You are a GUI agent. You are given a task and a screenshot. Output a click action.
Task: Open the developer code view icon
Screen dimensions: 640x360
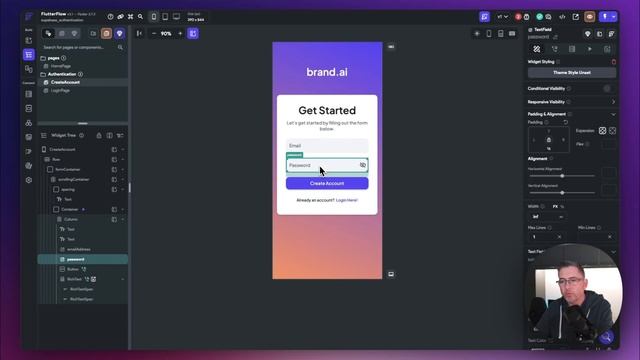(562, 17)
